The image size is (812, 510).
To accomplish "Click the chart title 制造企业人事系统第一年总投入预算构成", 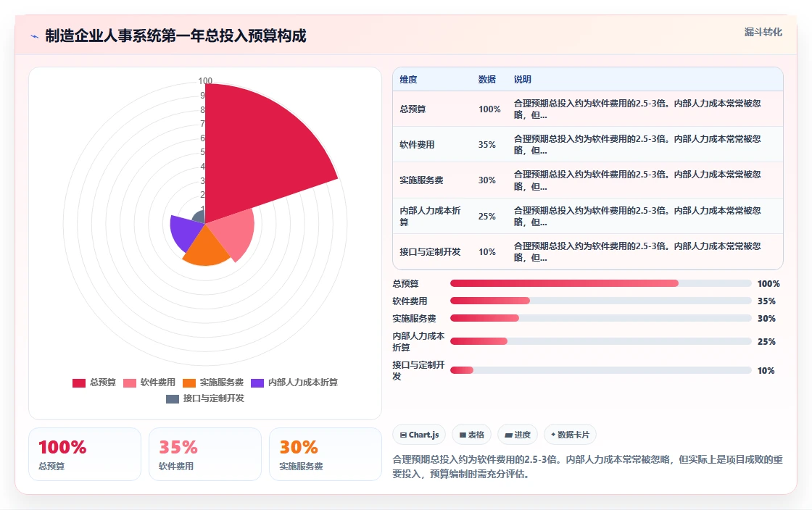I will [175, 35].
